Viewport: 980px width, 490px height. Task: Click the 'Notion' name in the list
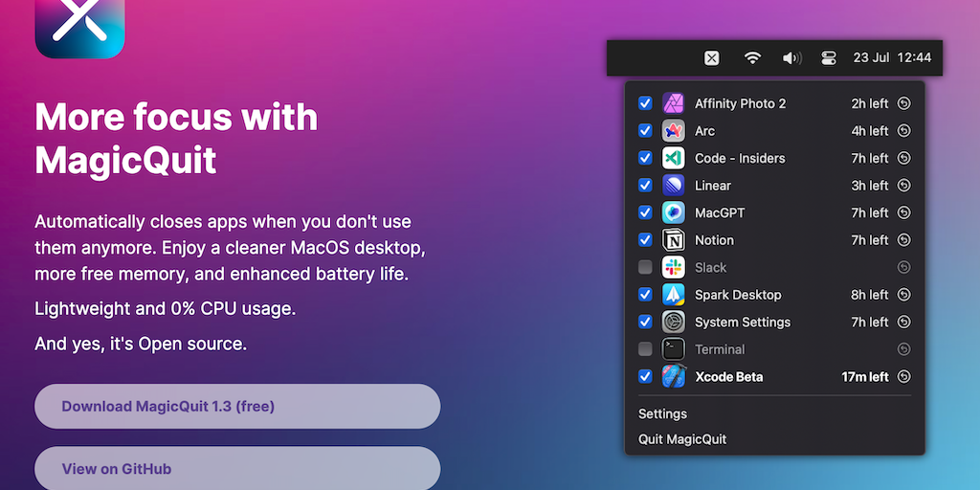pyautogui.click(x=714, y=240)
